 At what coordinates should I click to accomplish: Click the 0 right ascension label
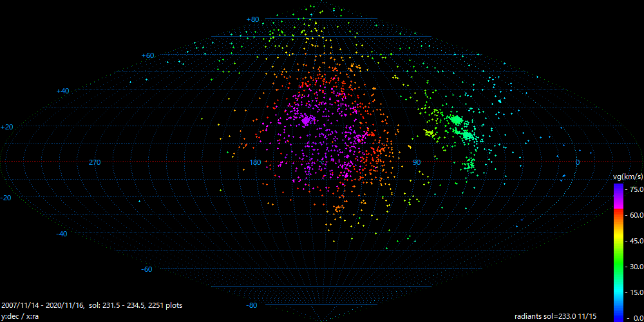[x=578, y=162]
